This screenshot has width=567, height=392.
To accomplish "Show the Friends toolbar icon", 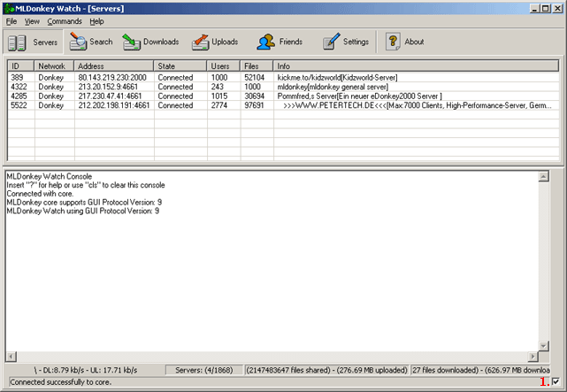I will pos(265,42).
